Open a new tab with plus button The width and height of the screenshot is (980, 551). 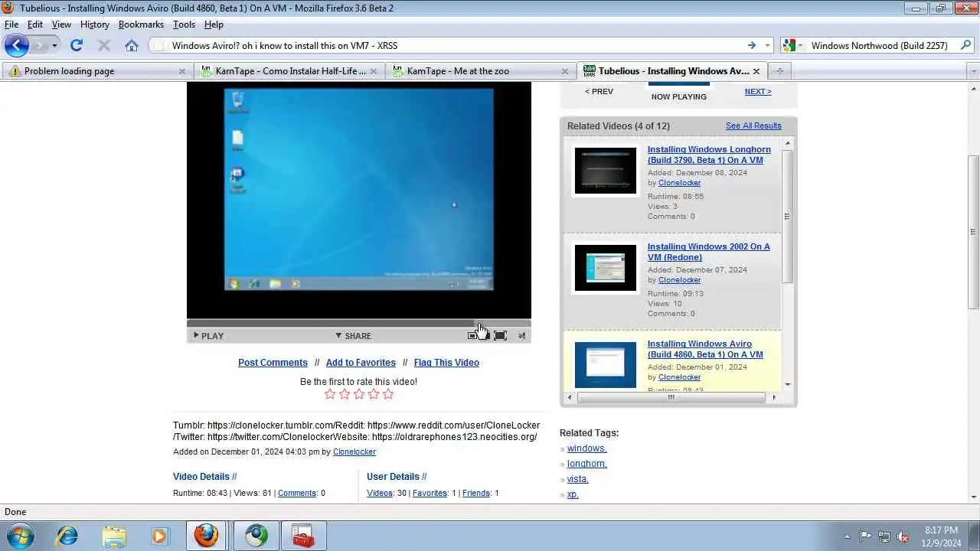click(x=779, y=71)
